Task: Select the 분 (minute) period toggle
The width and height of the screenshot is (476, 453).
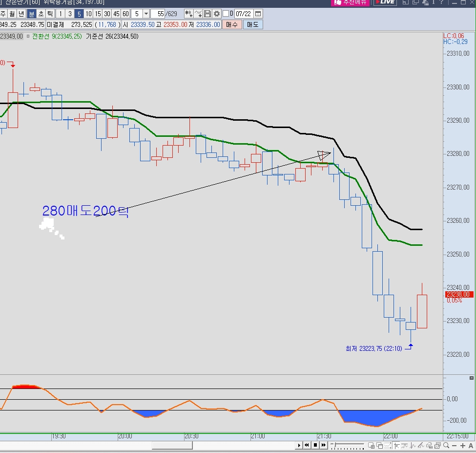Action: pyautogui.click(x=31, y=14)
